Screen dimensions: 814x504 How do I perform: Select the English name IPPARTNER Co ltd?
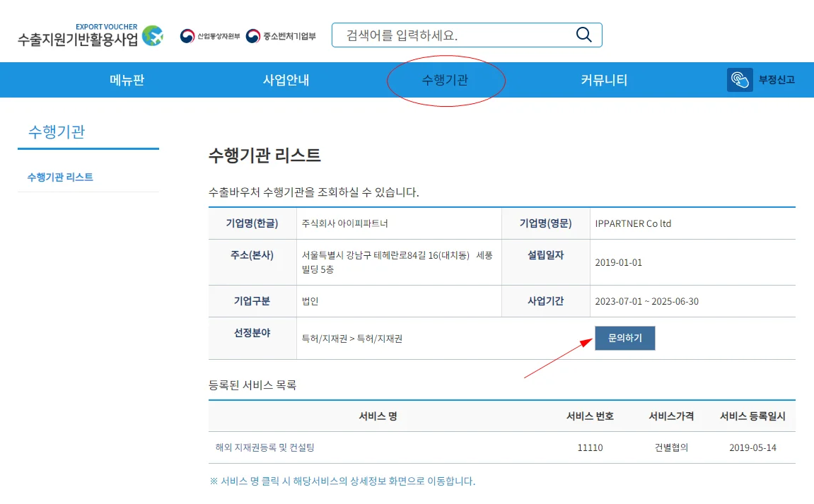pos(633,223)
